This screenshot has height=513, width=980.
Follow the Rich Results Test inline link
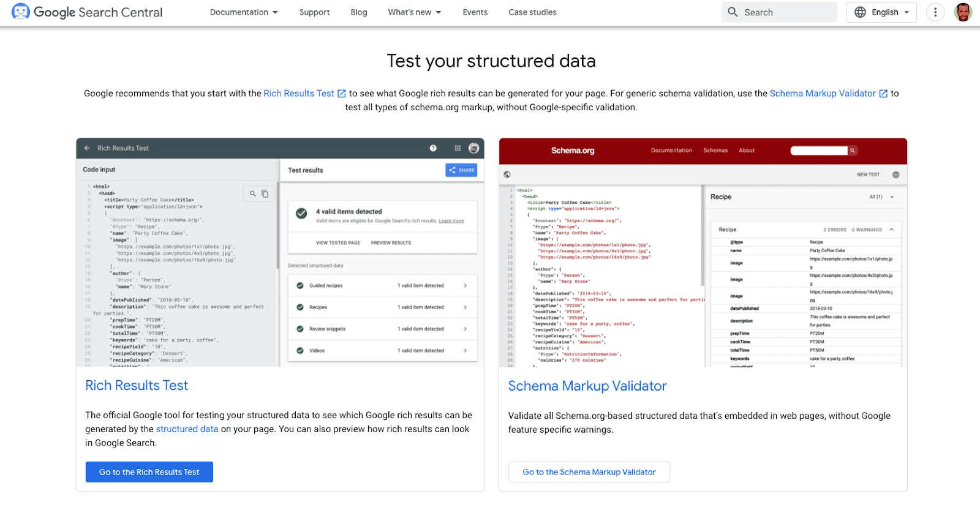(299, 93)
